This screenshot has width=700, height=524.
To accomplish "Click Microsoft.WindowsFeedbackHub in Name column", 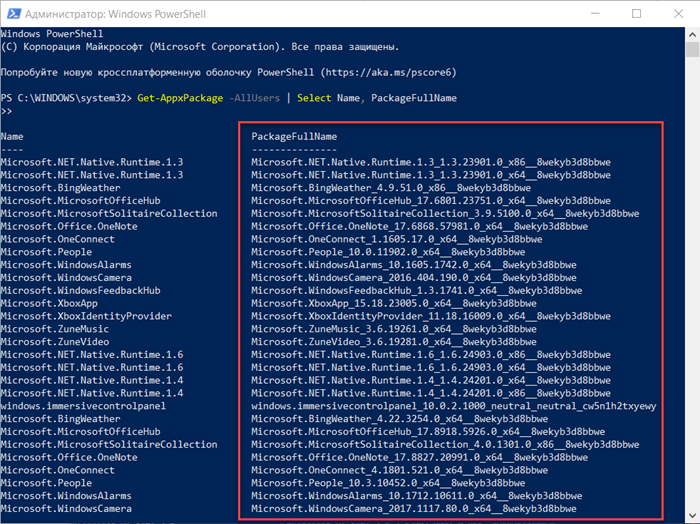I will (80, 291).
